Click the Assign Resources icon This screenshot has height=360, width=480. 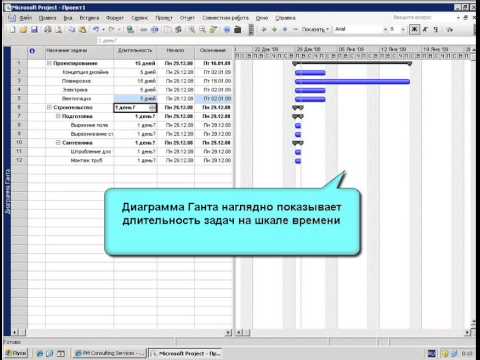coord(179,30)
